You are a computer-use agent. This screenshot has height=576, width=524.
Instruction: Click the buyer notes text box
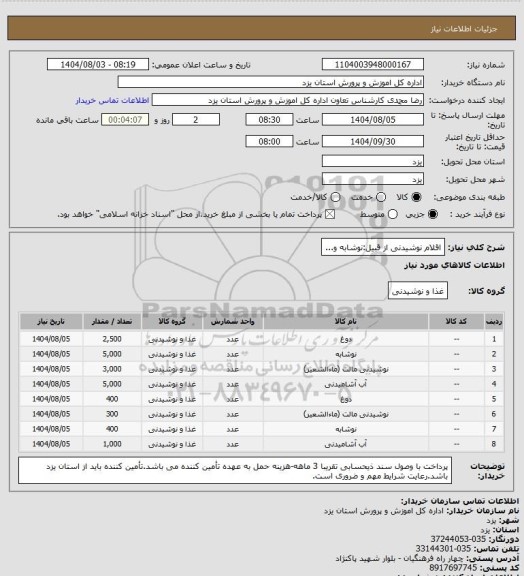coord(235,471)
